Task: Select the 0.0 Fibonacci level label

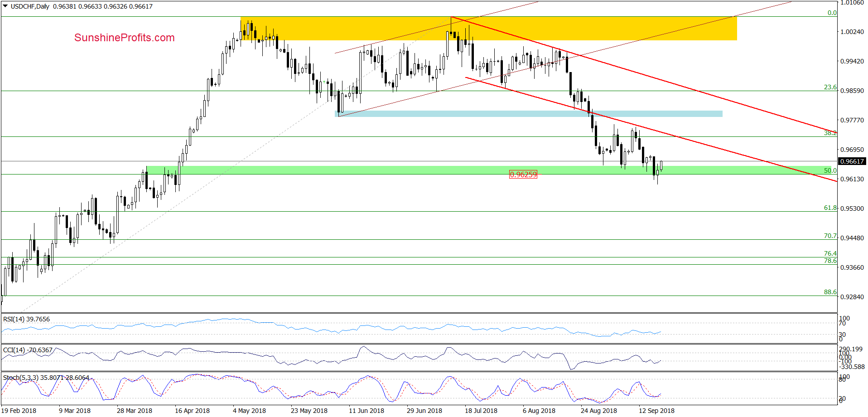Action: (832, 13)
